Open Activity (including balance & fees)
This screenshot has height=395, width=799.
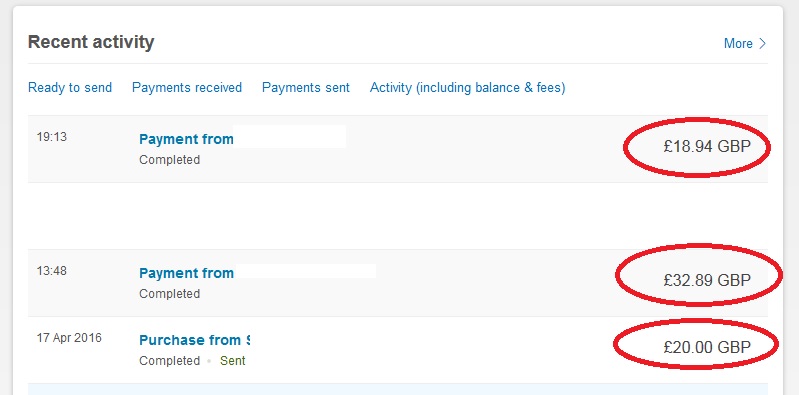[467, 88]
